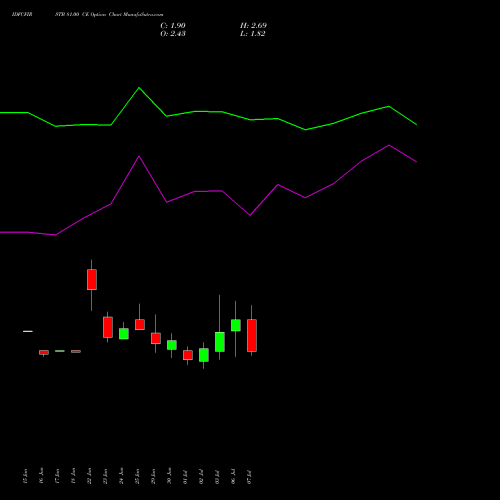This screenshot has width=500, height=500.
Task: Click the 29 Jun date label
Action: point(153,476)
